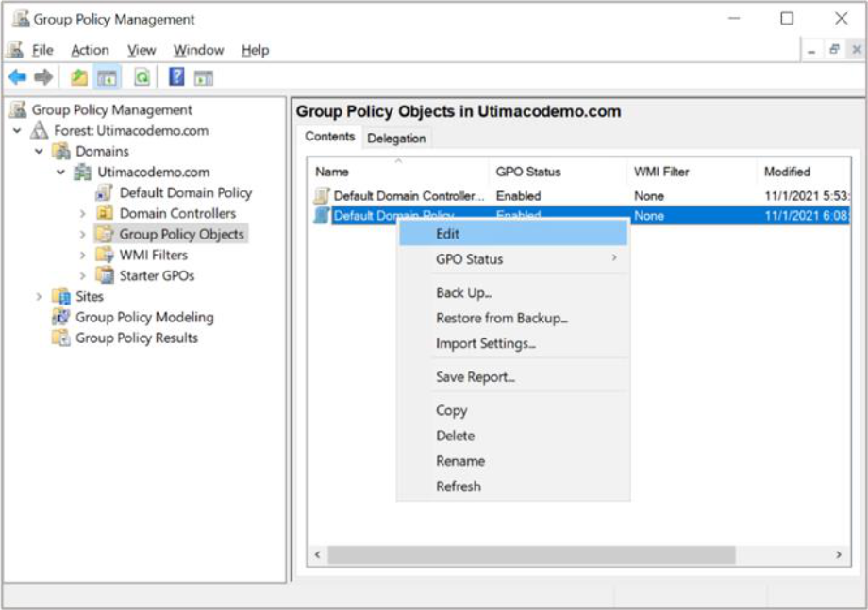The height and width of the screenshot is (610, 868).
Task: Open the GPO Status submenu
Action: pyautogui.click(x=470, y=259)
